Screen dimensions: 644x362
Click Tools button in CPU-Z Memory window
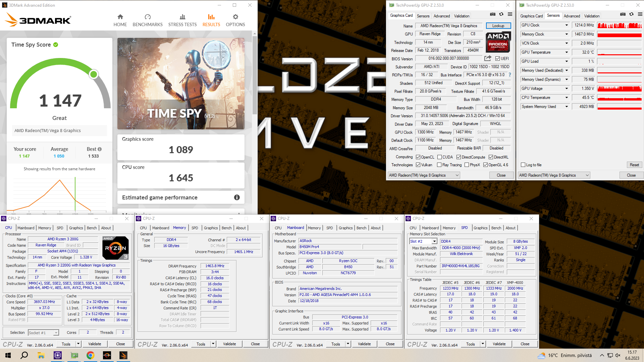click(x=201, y=344)
